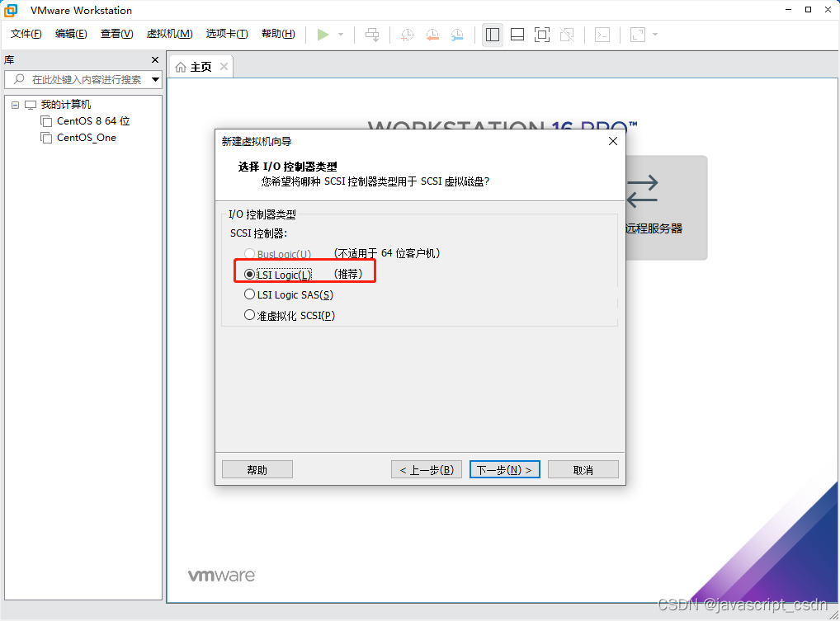Click the revert to snapshot icon
This screenshot has height=621, width=840.
tap(432, 35)
